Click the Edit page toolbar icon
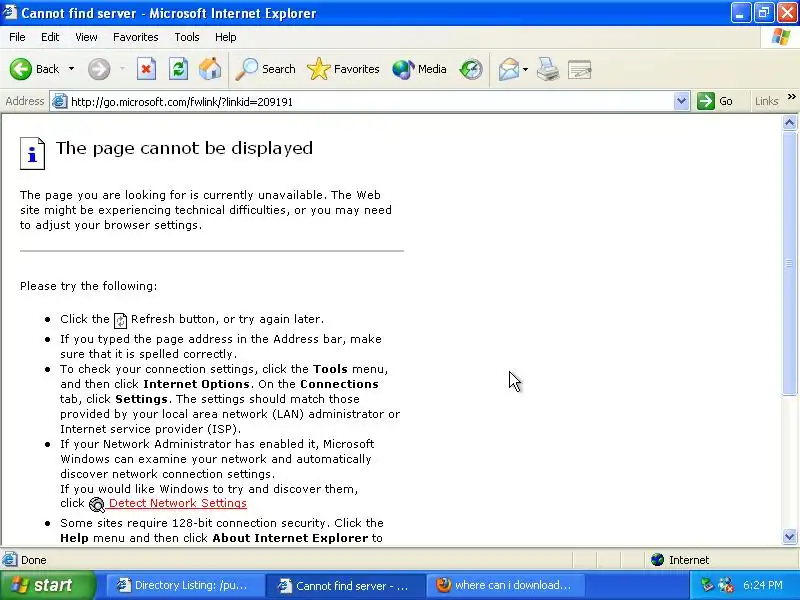The height and width of the screenshot is (600, 800). click(x=580, y=69)
